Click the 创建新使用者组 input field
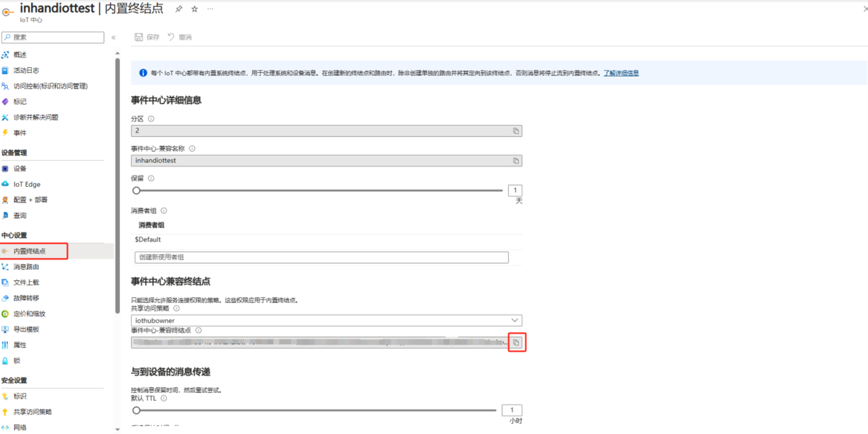Screen dimensions: 868x434 pyautogui.click(x=321, y=257)
